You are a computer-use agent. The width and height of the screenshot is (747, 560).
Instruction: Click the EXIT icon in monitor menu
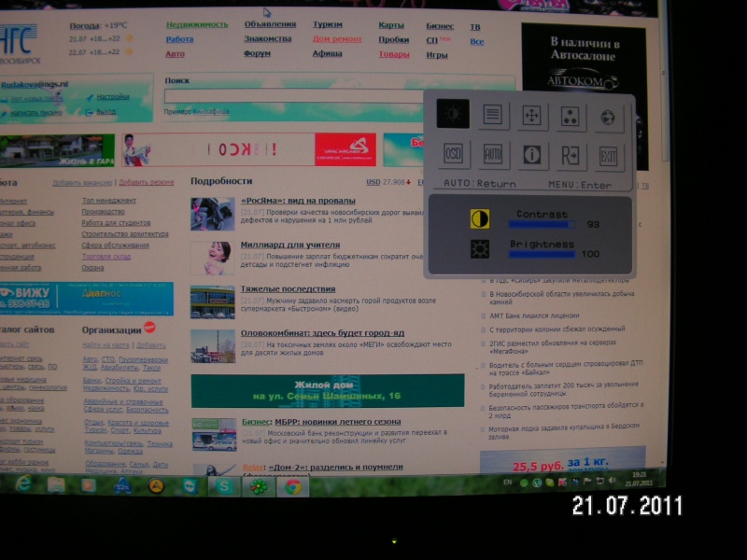tap(609, 156)
